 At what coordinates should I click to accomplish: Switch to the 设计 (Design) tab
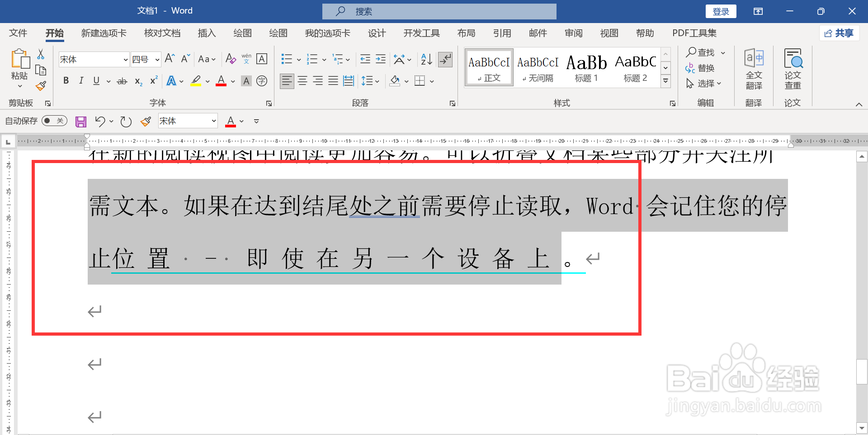click(377, 33)
